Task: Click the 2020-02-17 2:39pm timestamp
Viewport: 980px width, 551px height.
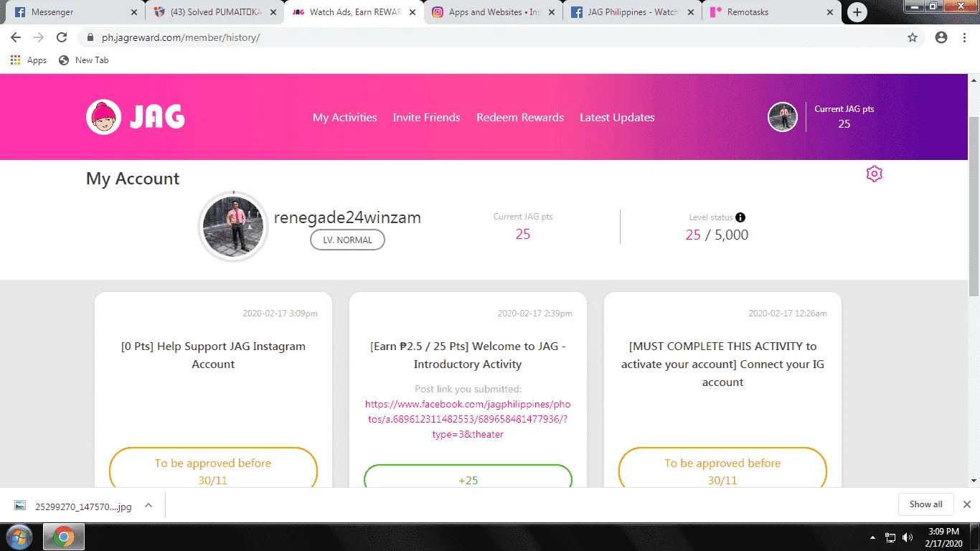Action: click(x=535, y=314)
